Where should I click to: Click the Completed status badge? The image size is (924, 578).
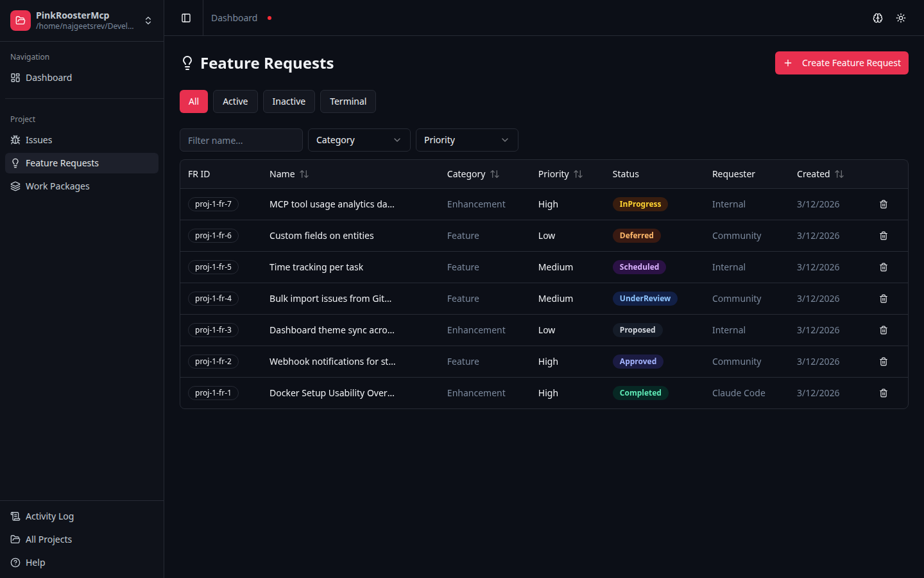coord(640,393)
